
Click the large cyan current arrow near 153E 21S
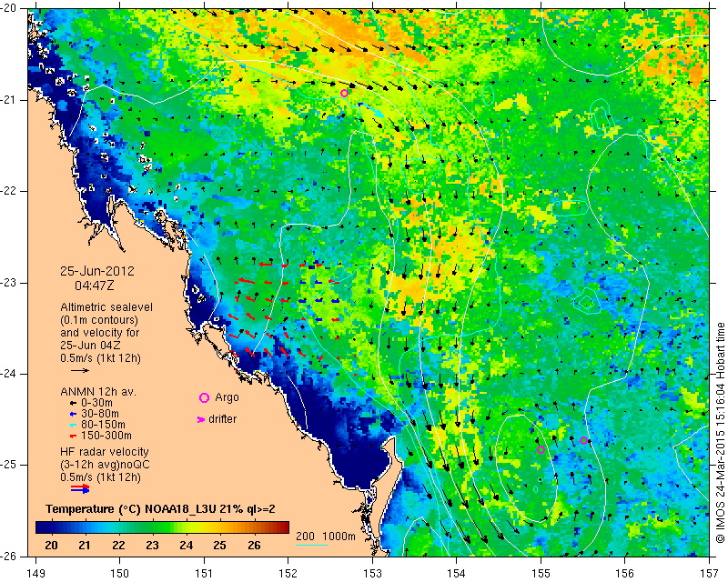(371, 109)
